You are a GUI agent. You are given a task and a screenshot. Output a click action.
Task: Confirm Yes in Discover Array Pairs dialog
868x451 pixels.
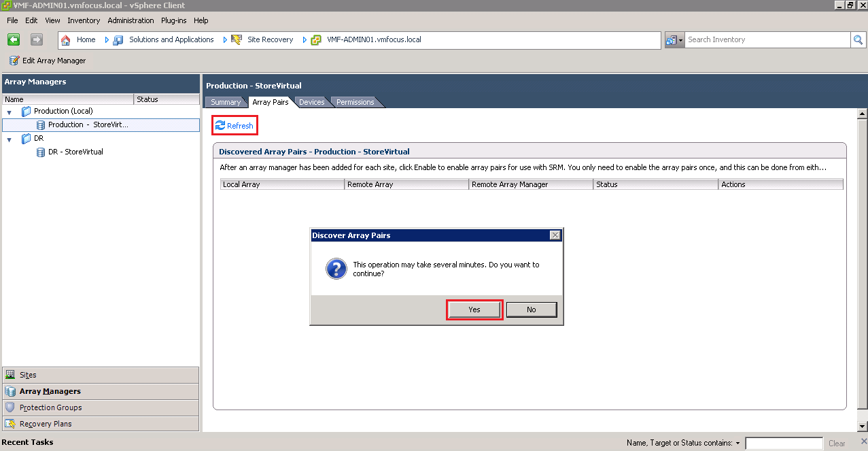point(474,310)
